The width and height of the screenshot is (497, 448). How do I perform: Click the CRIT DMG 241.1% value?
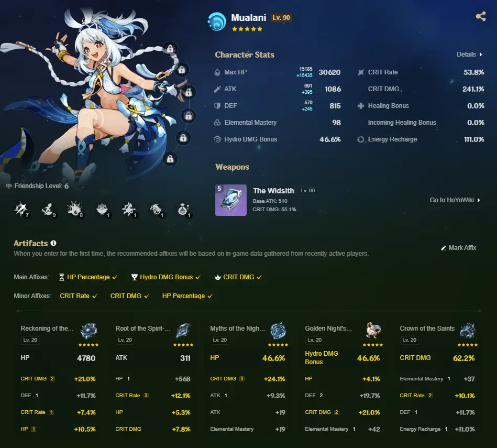(x=473, y=89)
